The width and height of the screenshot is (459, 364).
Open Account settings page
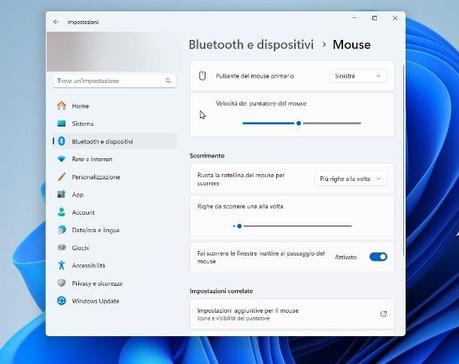(x=114, y=212)
